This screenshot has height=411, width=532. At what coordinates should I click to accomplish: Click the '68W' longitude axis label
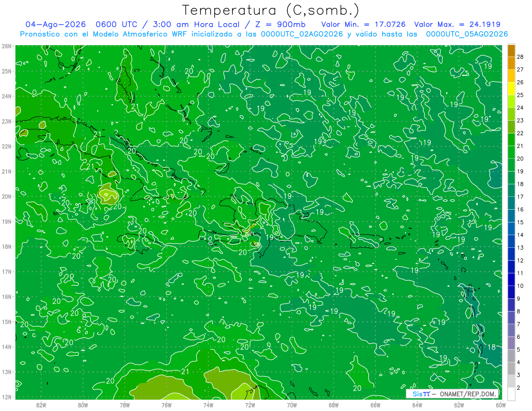(x=333, y=404)
